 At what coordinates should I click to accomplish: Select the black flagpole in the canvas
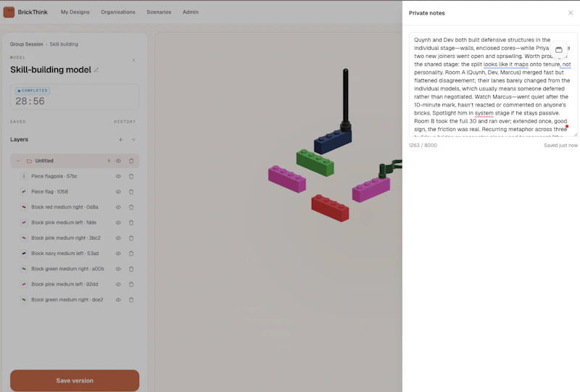[346, 99]
